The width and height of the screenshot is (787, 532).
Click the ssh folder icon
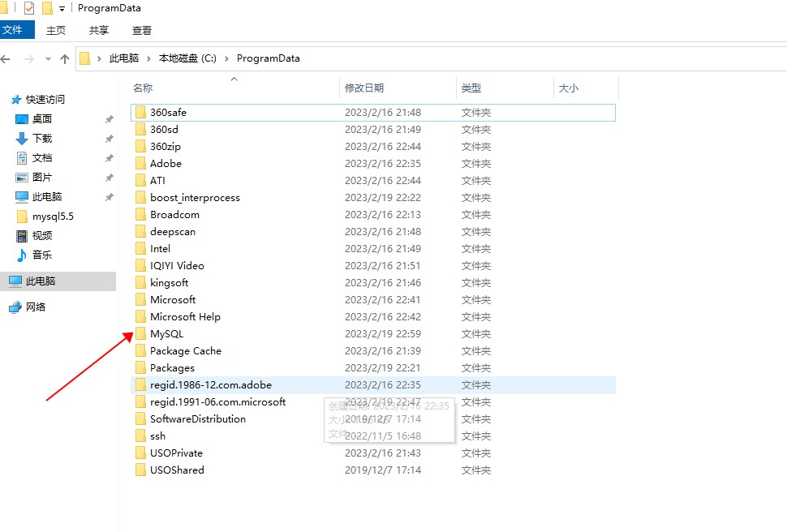click(140, 436)
